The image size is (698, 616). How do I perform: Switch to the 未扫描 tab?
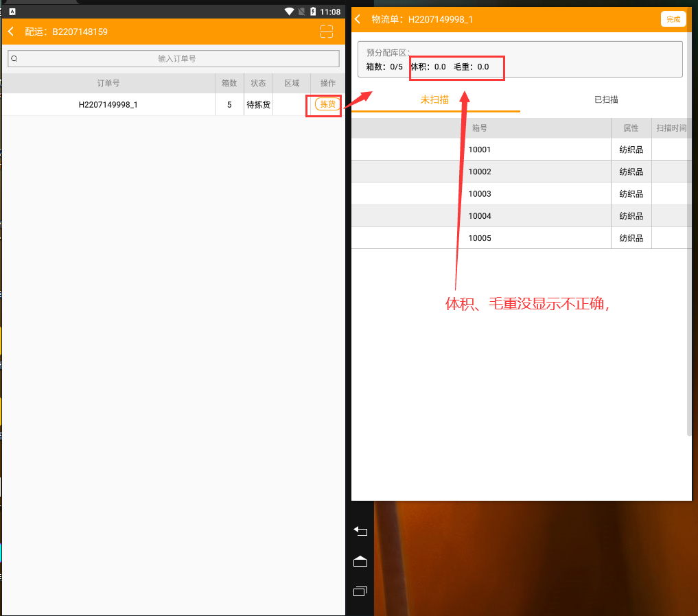[x=434, y=99]
